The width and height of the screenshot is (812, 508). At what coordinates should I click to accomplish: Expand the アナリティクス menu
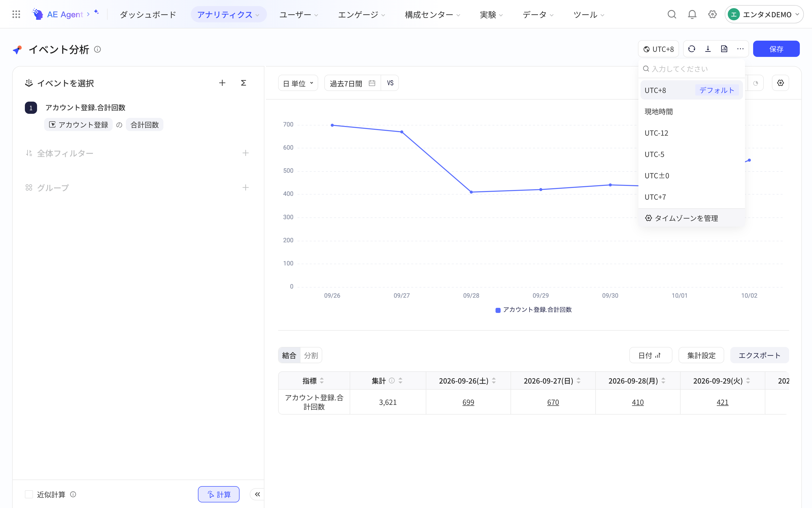[x=228, y=14]
